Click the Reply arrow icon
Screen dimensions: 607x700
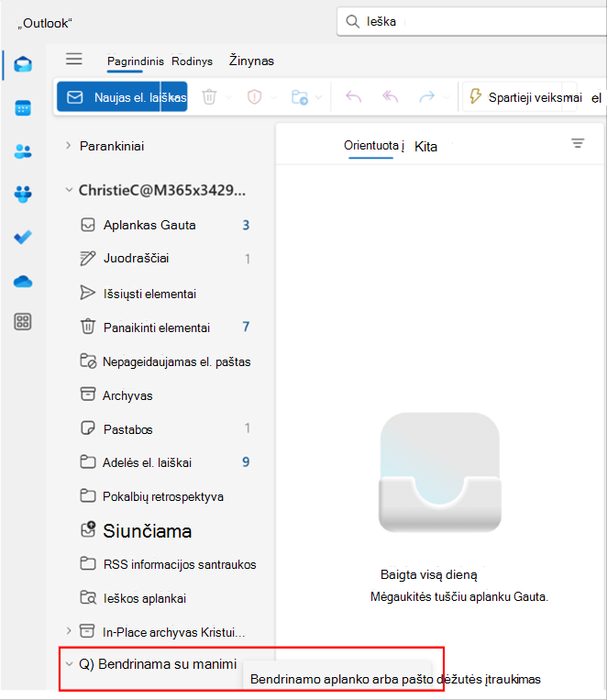(354, 97)
